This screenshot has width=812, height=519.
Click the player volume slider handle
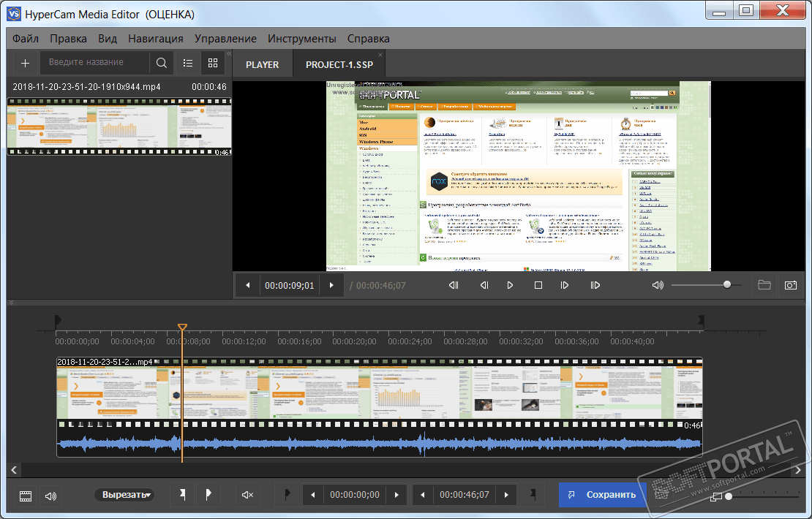tap(726, 284)
